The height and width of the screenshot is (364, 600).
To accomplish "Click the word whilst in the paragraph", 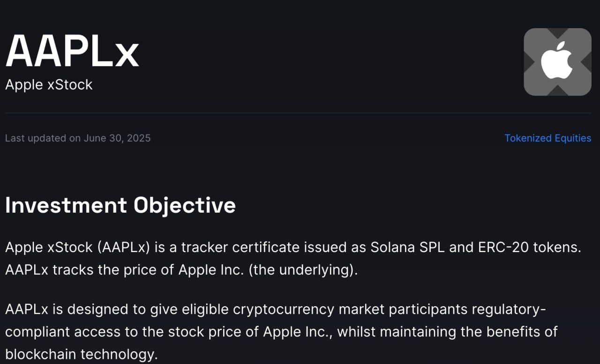I will (357, 332).
